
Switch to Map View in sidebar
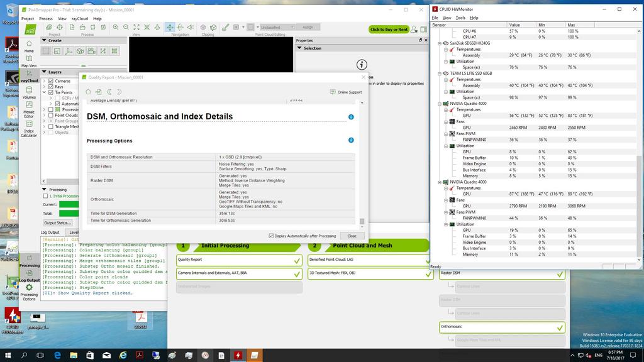click(29, 61)
